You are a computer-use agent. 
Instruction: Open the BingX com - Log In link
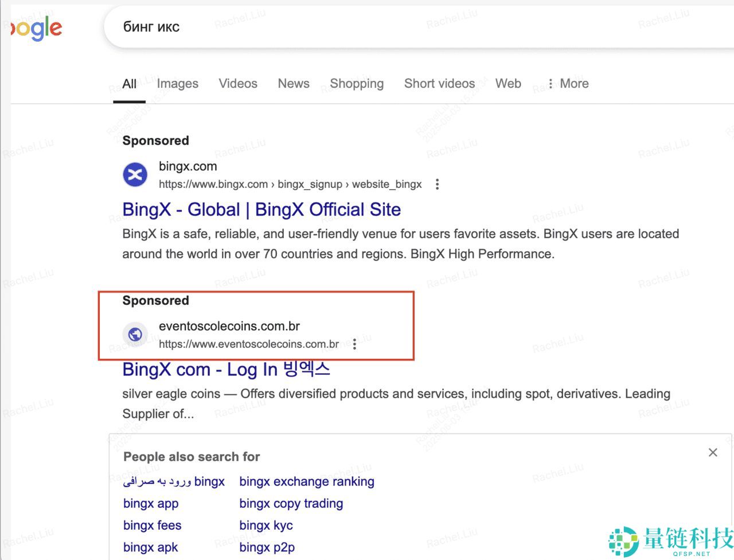tap(226, 370)
